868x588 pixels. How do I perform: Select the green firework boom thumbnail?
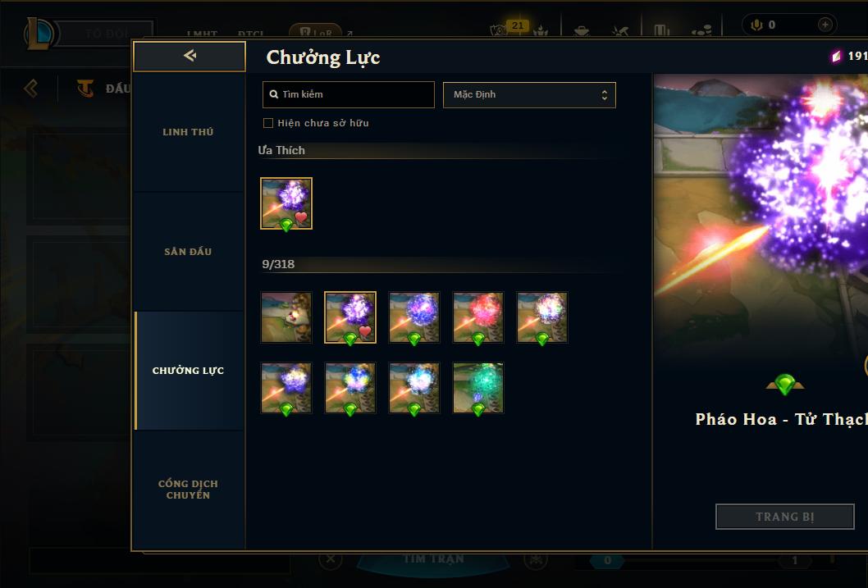tap(478, 388)
